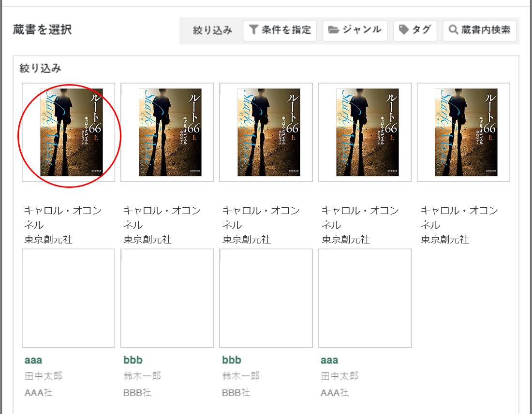Open the second bbb title link
Screen dimensions: 532x414
(x=232, y=360)
